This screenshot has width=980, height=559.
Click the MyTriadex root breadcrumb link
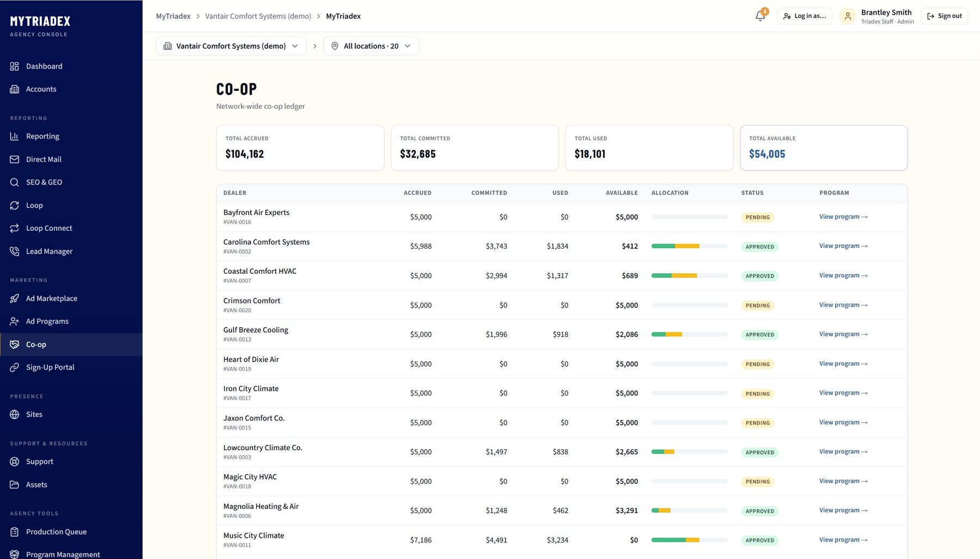pyautogui.click(x=173, y=16)
